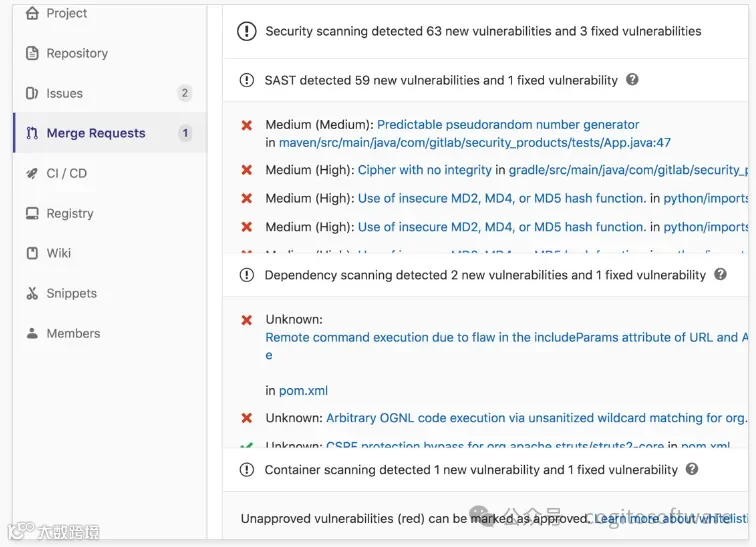Click red X beside Remote command execution entry
This screenshot has width=756, height=547.
[246, 320]
